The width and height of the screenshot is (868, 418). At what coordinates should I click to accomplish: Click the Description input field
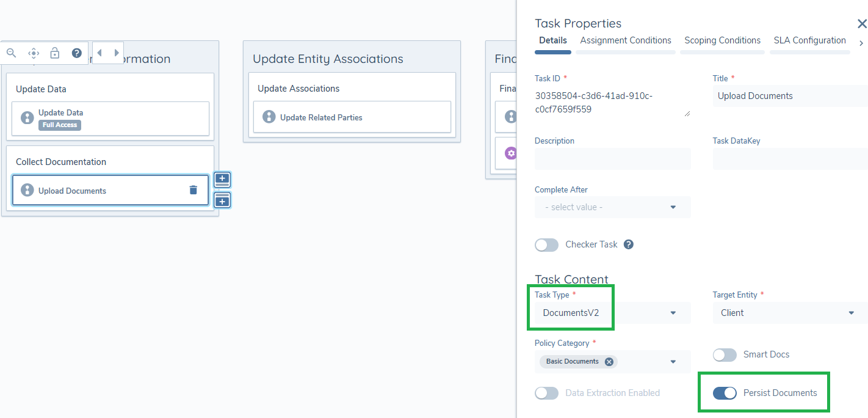612,159
